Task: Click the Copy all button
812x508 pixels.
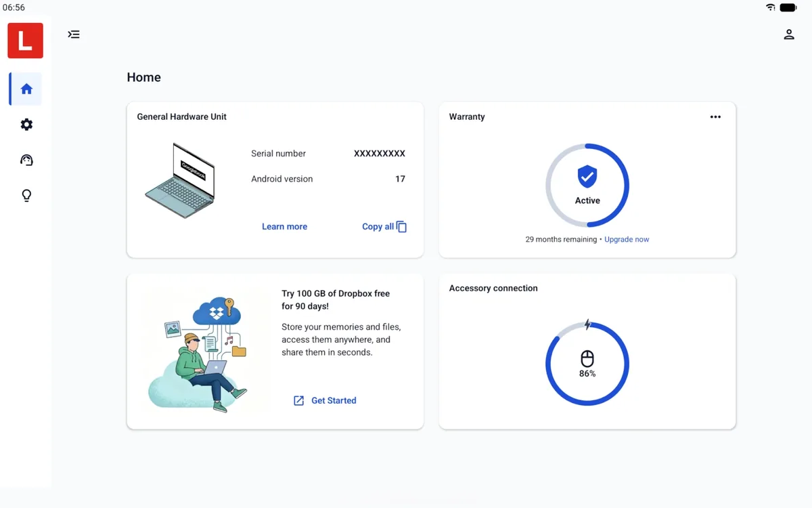Action: point(384,227)
